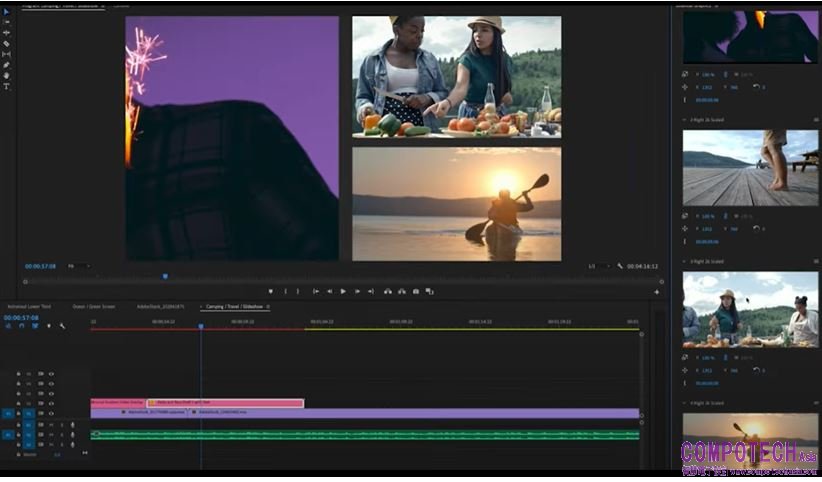Mute the first audio track
Screen dimensions: 822x482
click(51, 425)
